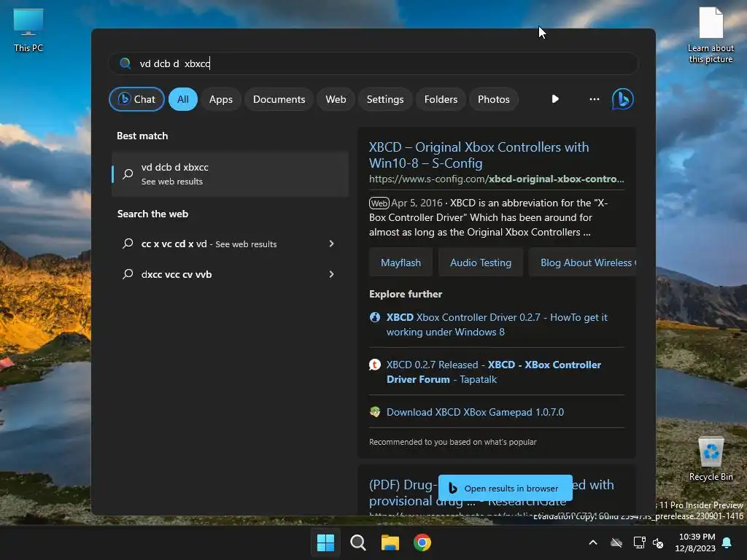This screenshot has height=560, width=747.
Task: Click the Mayflash link button
Action: pyautogui.click(x=400, y=262)
